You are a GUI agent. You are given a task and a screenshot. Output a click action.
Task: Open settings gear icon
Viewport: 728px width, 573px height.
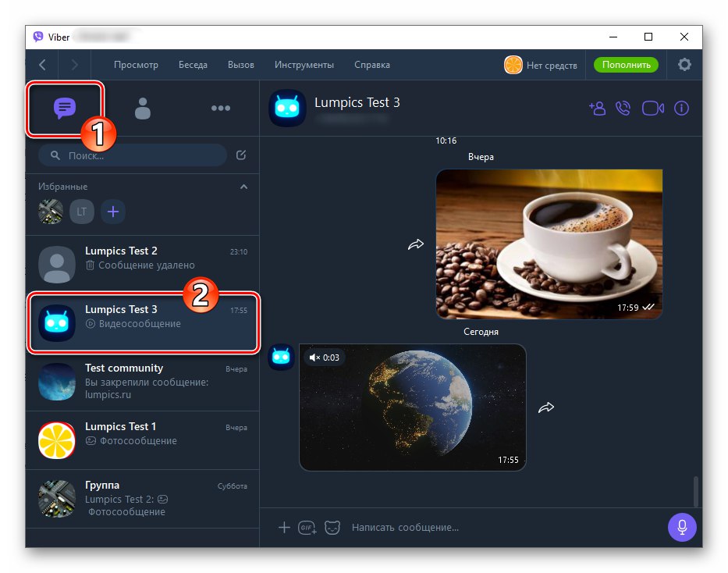(684, 65)
